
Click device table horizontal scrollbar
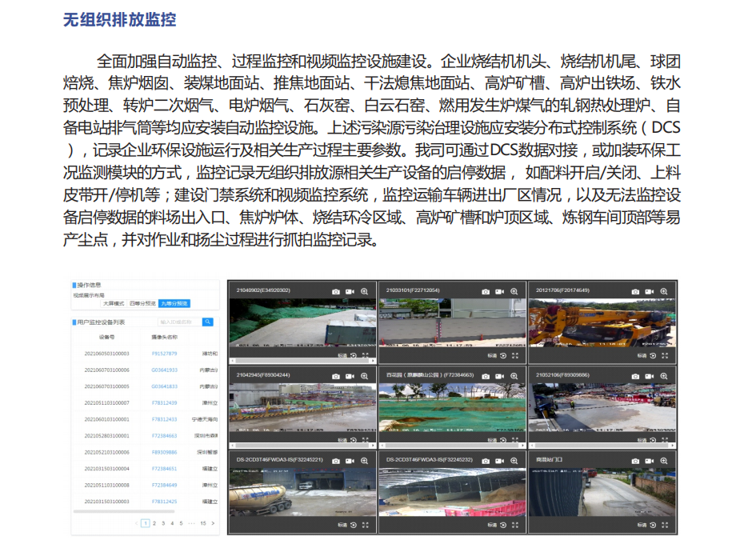tap(124, 511)
